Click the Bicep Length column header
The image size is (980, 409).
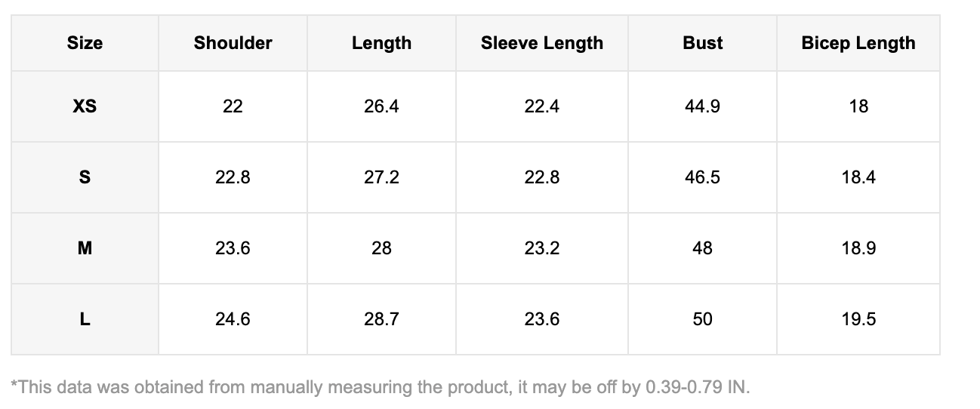(x=858, y=43)
